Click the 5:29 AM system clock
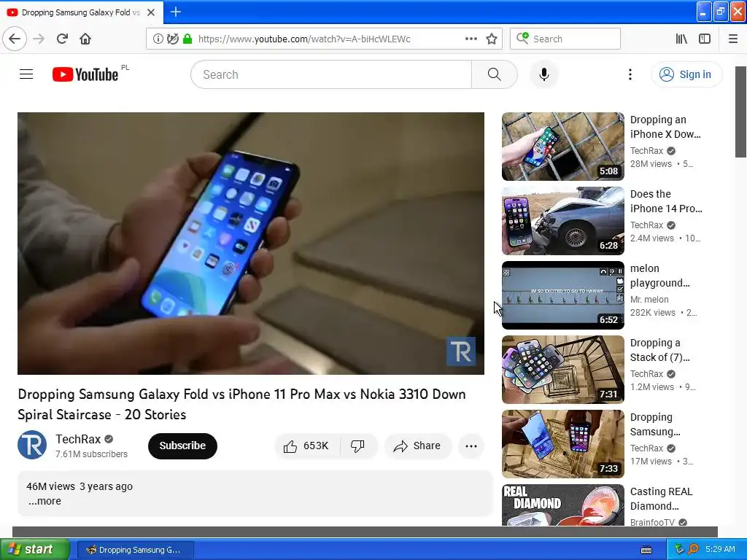Image resolution: width=747 pixels, height=560 pixels. pyautogui.click(x=720, y=549)
